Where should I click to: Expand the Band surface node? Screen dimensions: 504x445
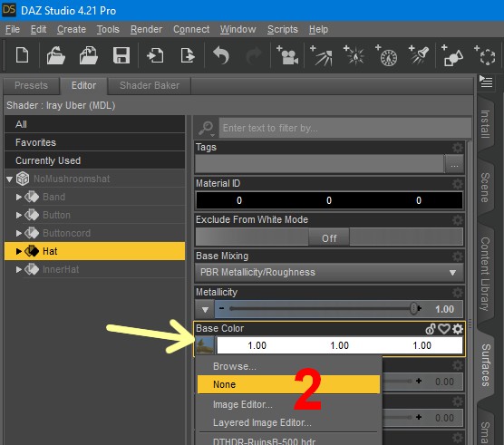click(x=19, y=197)
